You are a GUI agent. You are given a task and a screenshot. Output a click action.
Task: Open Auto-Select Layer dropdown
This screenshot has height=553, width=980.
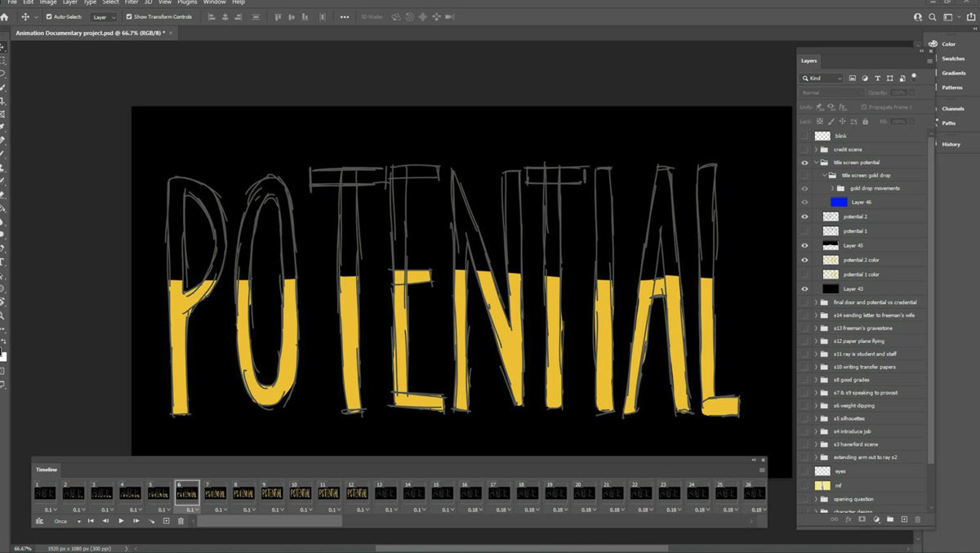point(104,16)
